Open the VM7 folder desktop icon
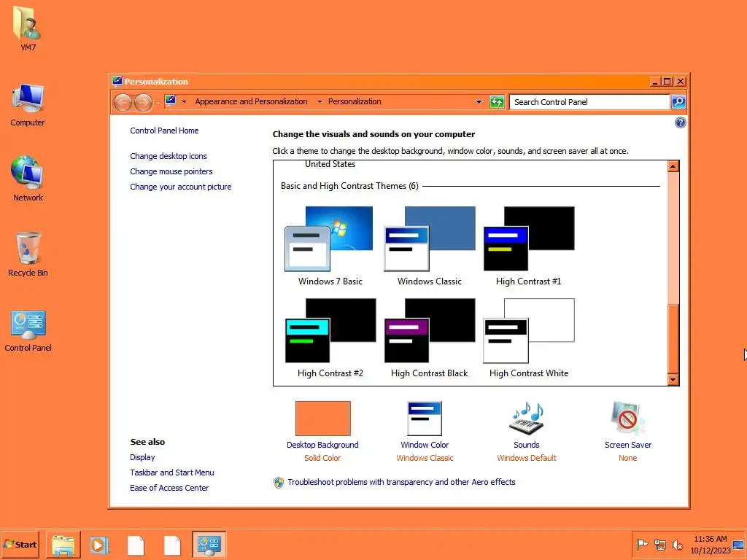 28,28
